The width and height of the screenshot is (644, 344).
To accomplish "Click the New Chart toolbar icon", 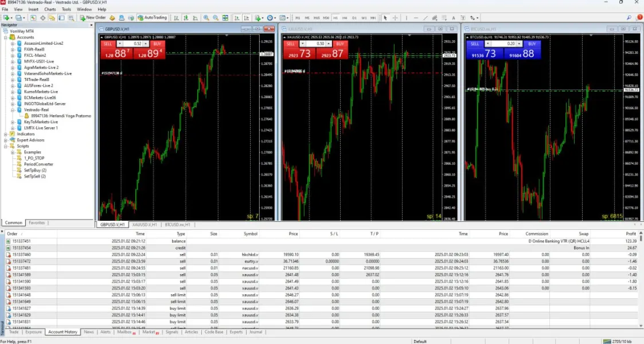I will (x=7, y=18).
